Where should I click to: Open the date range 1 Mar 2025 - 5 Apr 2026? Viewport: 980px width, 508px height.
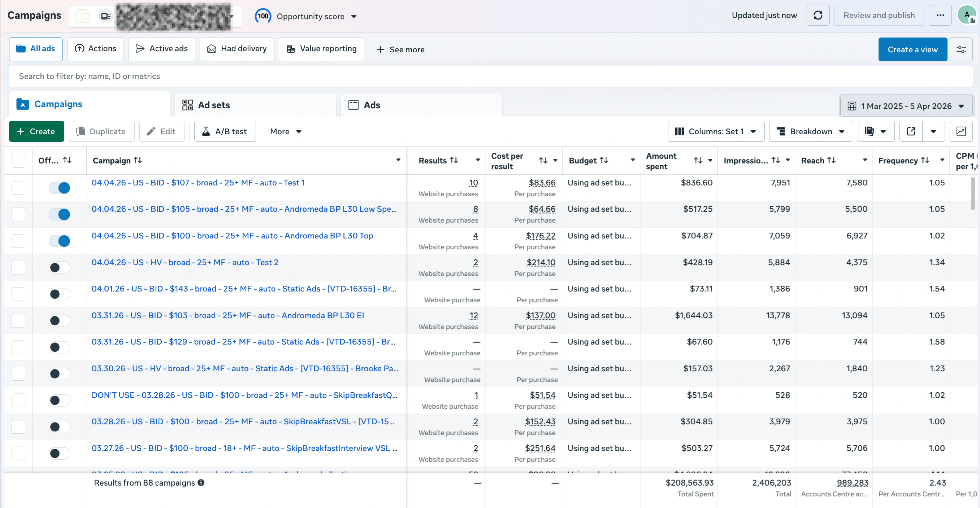(906, 106)
